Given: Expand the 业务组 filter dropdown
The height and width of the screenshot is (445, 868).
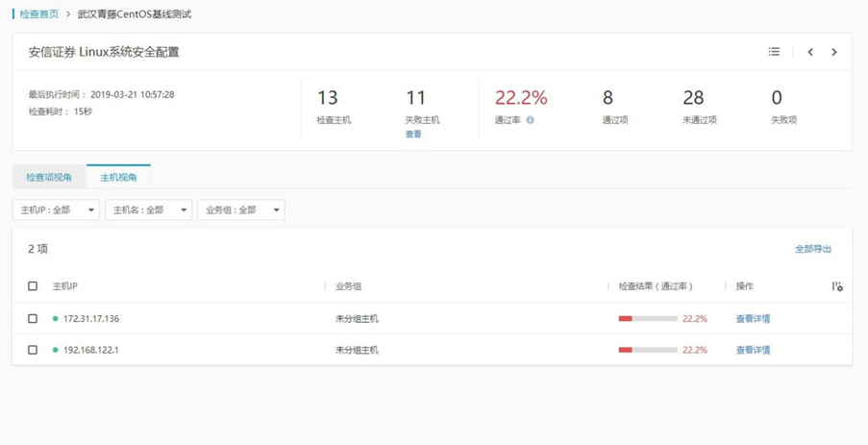Looking at the screenshot, I should [x=241, y=210].
